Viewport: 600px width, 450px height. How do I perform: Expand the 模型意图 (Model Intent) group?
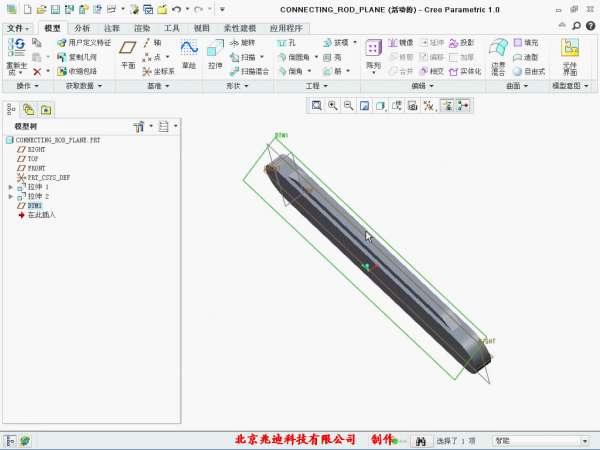[x=570, y=86]
